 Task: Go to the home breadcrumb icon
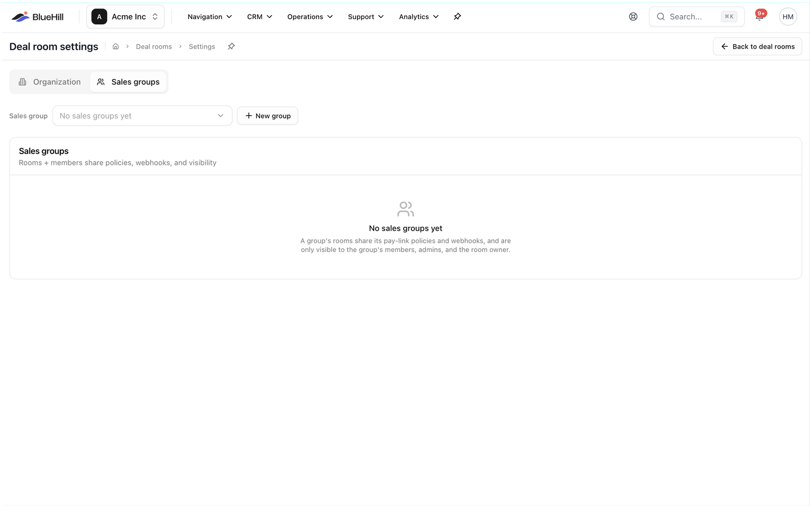(116, 46)
